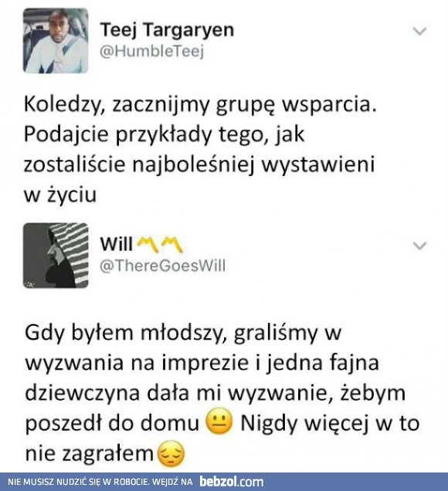Click the 'dziewczyna dała mi wyzwanie' line
This screenshot has height=491, width=448.
216,394
